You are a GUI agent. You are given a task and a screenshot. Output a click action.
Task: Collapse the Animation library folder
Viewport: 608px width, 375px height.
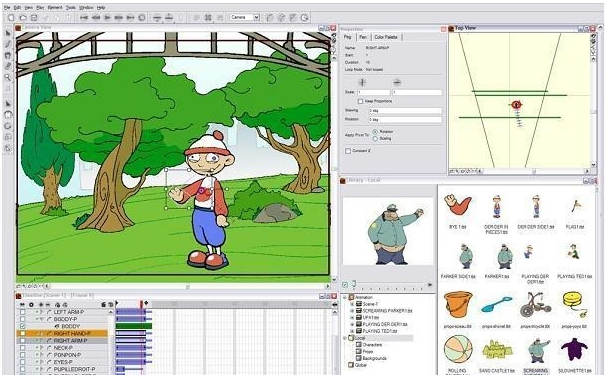344,297
